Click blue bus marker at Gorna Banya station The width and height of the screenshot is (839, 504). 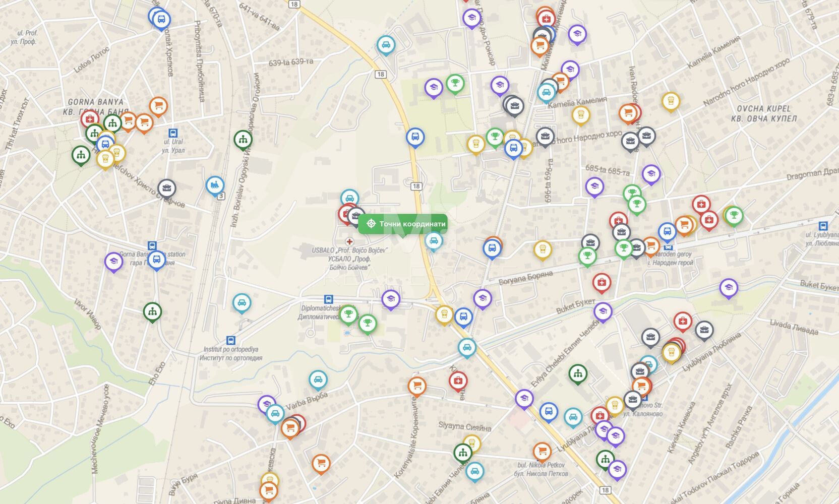[157, 260]
